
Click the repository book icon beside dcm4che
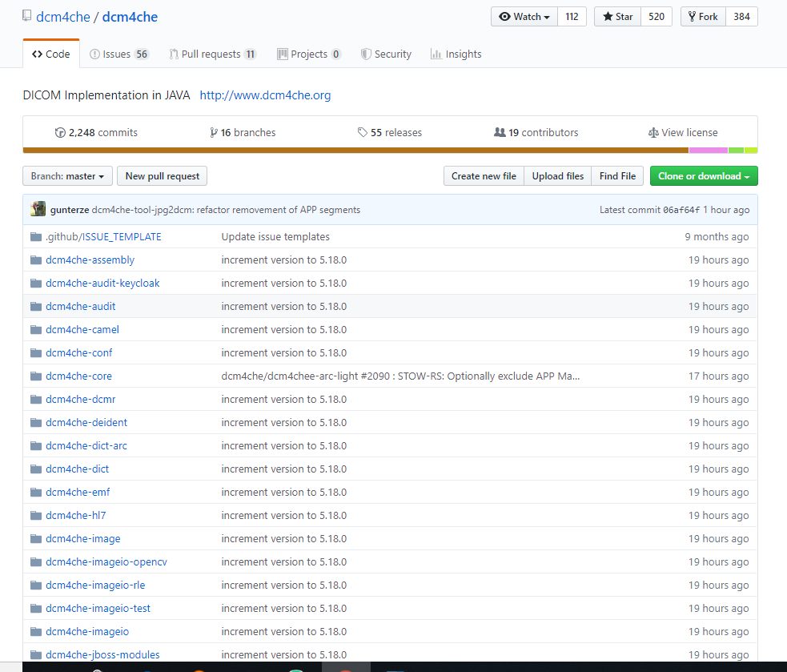tap(26, 16)
